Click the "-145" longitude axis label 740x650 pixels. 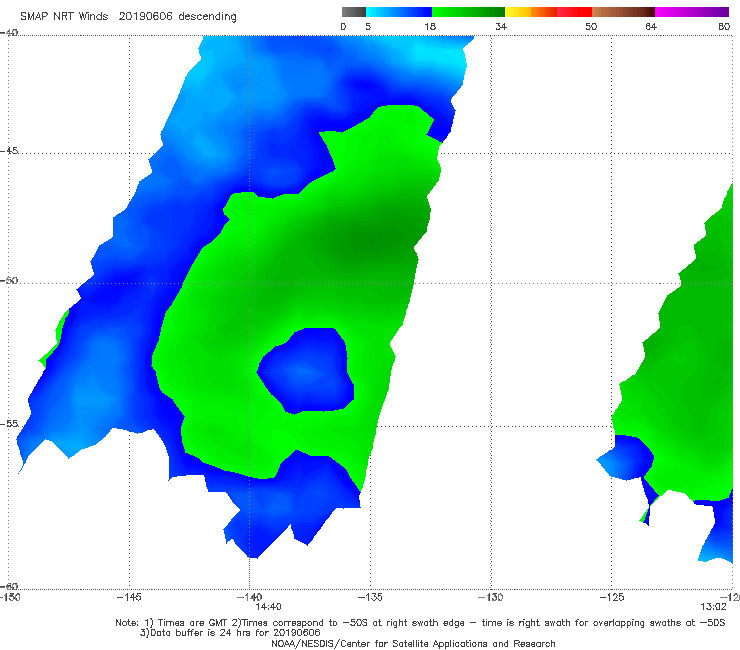(129, 597)
